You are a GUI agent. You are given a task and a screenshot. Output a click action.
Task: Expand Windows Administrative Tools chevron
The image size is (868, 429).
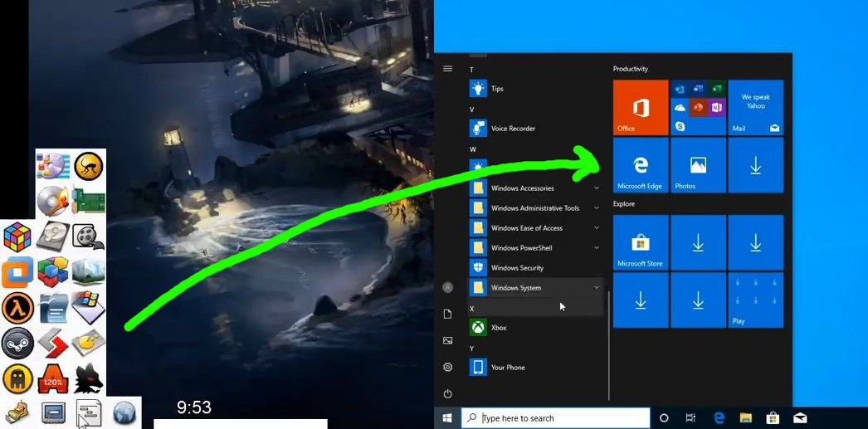596,208
